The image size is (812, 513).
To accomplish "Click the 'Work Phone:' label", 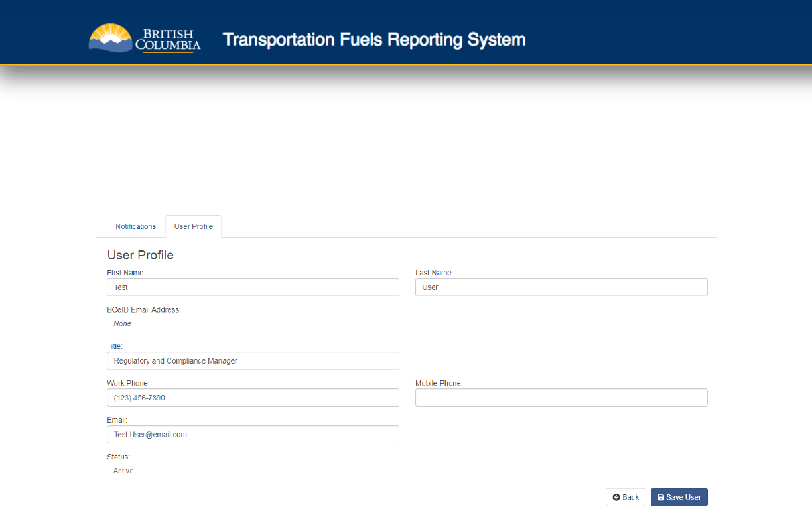I will click(x=128, y=383).
